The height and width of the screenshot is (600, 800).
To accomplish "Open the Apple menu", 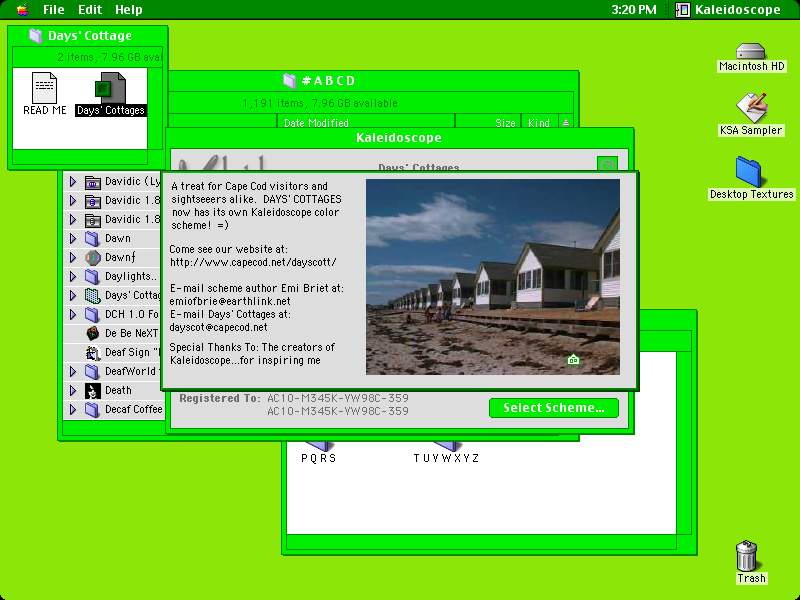I will click(x=22, y=9).
